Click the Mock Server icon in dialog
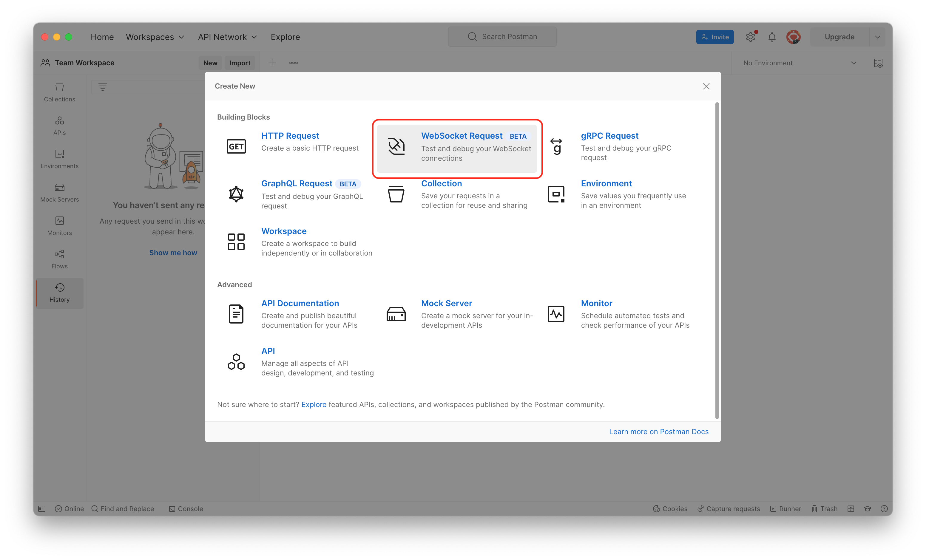Viewport: 926px width, 560px height. click(x=396, y=314)
